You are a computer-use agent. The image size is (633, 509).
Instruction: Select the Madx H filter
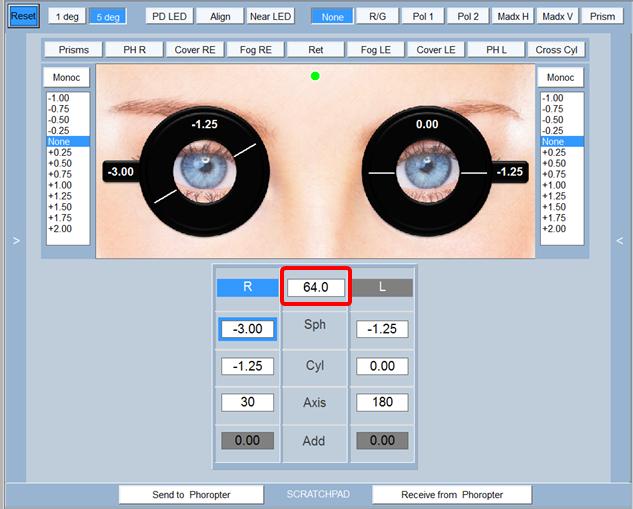tap(508, 16)
